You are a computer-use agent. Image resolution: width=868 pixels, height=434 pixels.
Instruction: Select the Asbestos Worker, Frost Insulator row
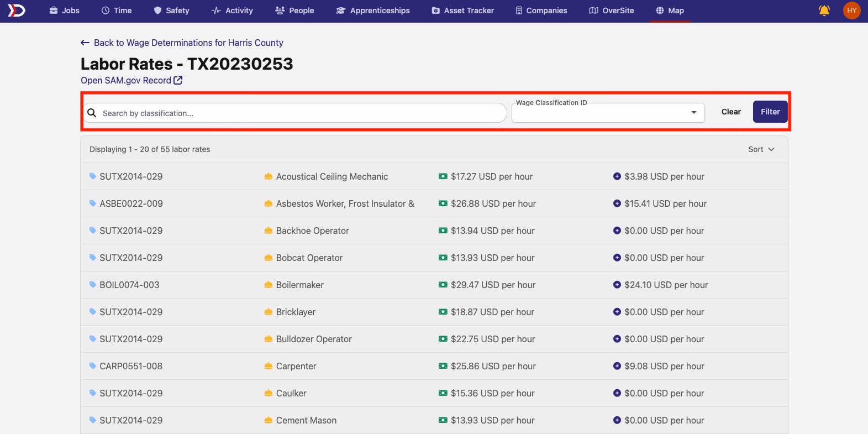pyautogui.click(x=434, y=203)
